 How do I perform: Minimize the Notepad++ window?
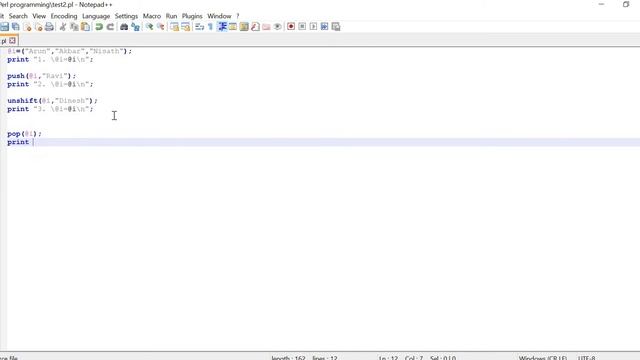click(601, 4)
